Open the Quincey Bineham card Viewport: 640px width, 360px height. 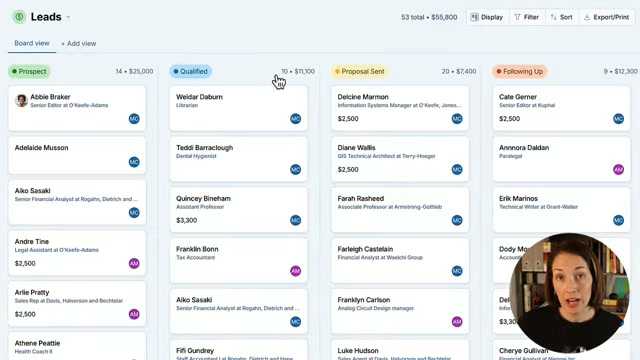(x=238, y=210)
